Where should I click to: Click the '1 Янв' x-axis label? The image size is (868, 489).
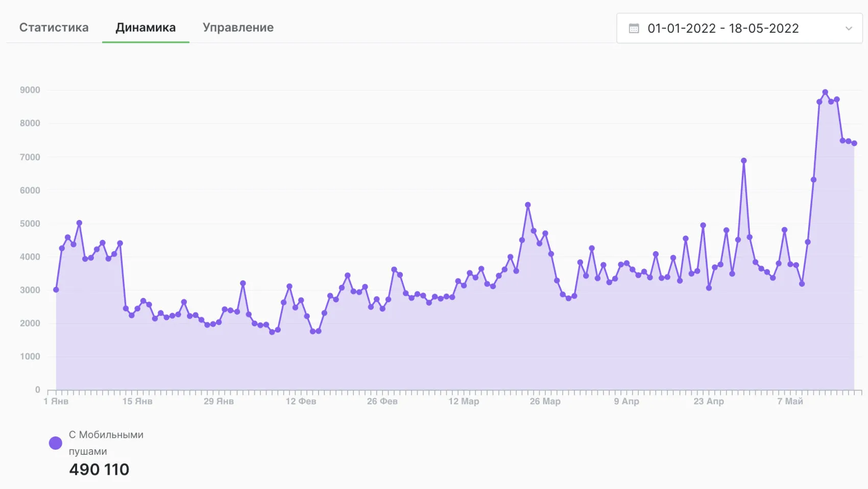(x=56, y=401)
